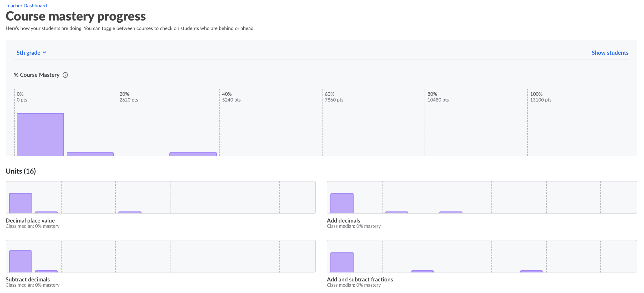
Task: Click tallest bar in Add decimals chart
Action: tap(342, 203)
